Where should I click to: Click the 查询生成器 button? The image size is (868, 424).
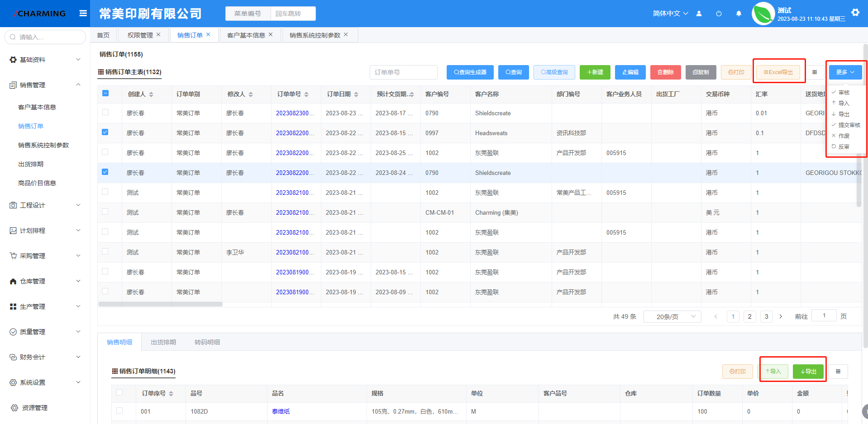point(470,72)
